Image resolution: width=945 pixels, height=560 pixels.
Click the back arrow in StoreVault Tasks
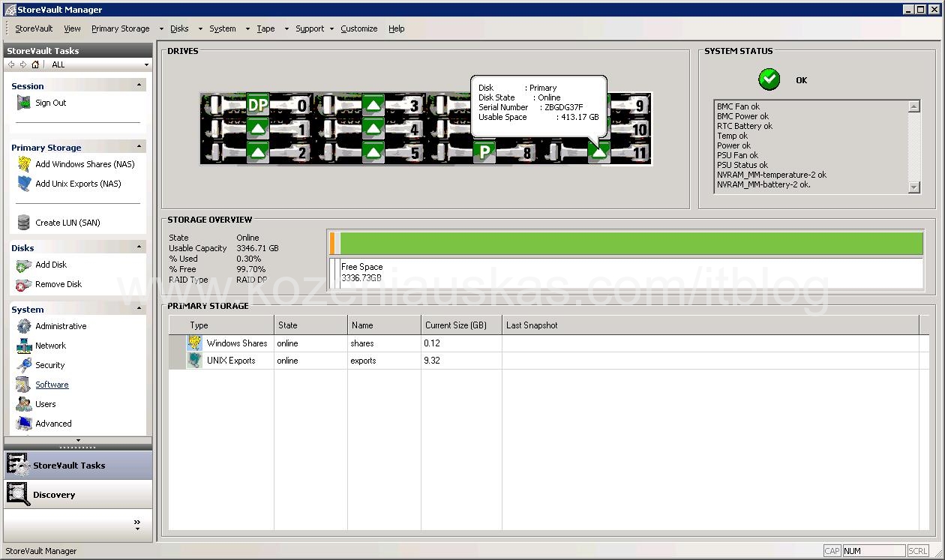coord(11,64)
